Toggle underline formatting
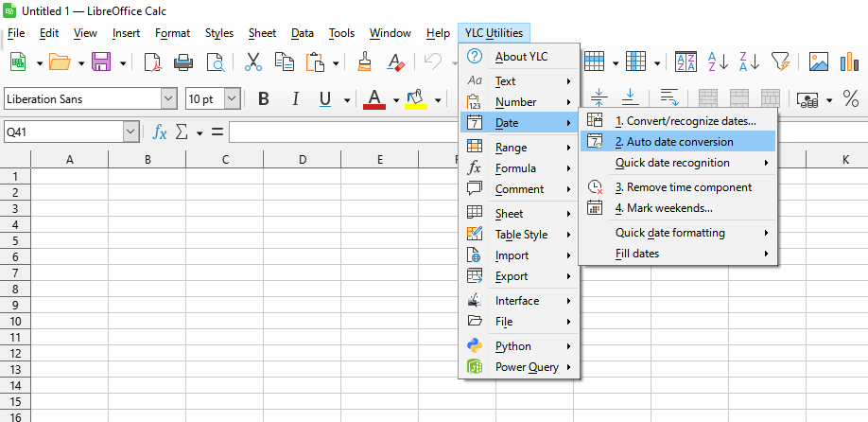The width and height of the screenshot is (868, 422). pos(325,99)
